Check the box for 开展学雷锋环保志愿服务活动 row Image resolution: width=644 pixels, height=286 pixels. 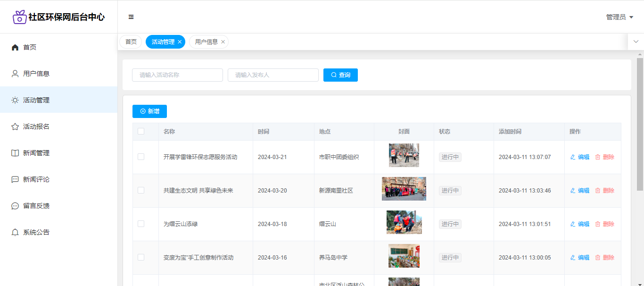tap(141, 157)
